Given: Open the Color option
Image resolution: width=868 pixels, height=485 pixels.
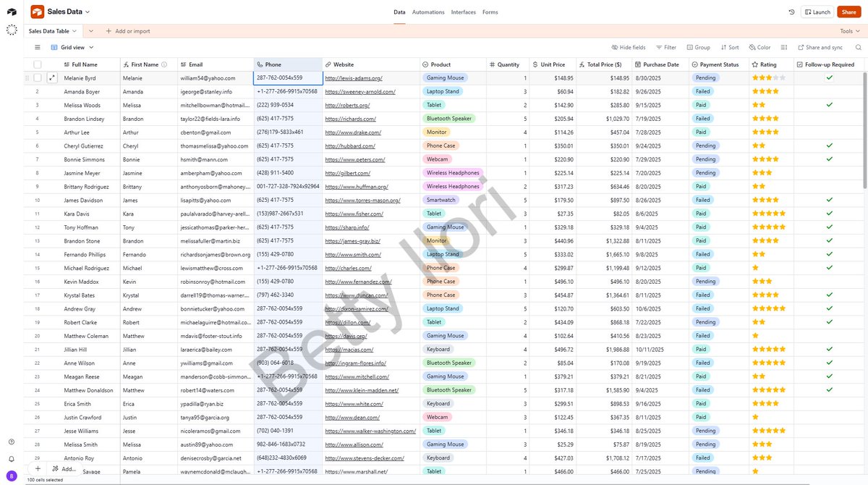Looking at the screenshot, I should pyautogui.click(x=759, y=48).
